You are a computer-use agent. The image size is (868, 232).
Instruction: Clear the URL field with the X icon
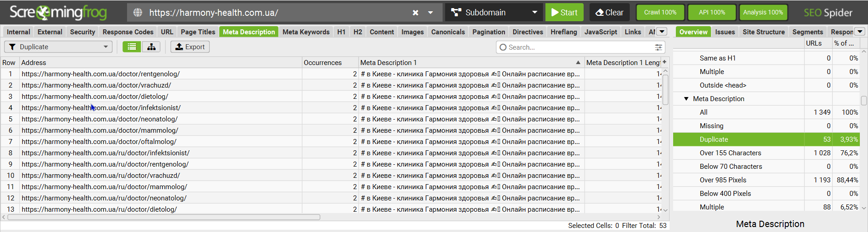tap(415, 13)
